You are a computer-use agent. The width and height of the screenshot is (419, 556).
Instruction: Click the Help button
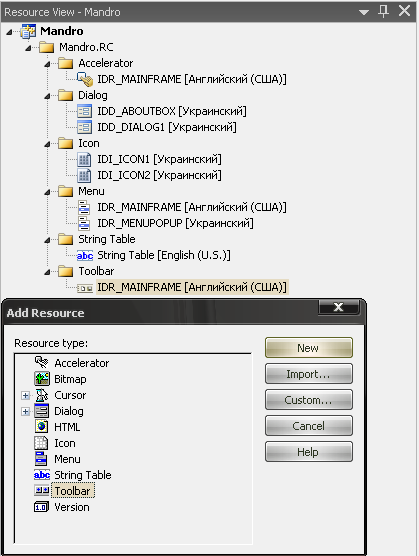click(x=309, y=452)
